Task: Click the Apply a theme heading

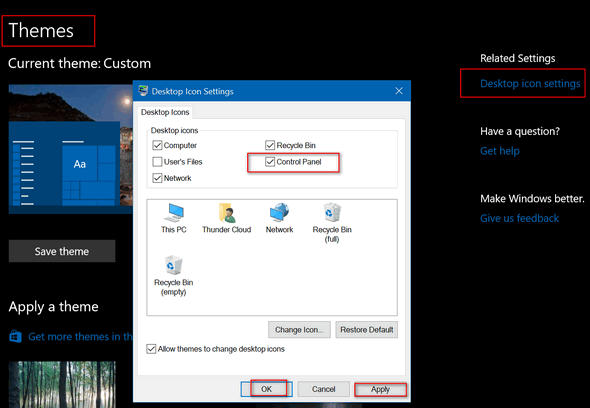Action: [53, 307]
